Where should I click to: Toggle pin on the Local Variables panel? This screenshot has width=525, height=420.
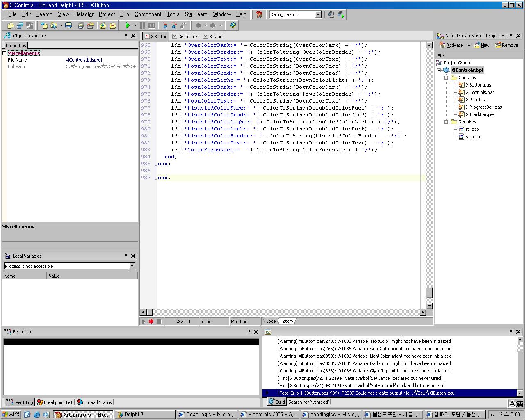tap(126, 256)
